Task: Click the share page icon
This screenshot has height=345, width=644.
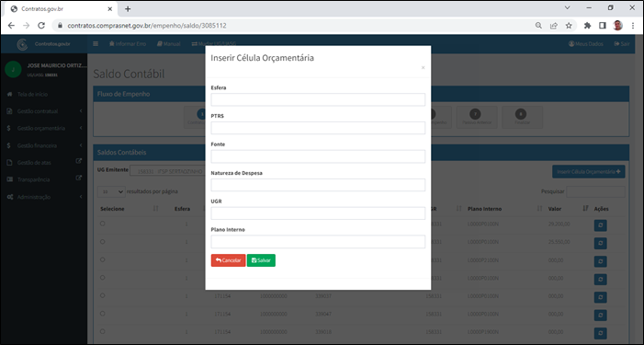Action: click(554, 26)
